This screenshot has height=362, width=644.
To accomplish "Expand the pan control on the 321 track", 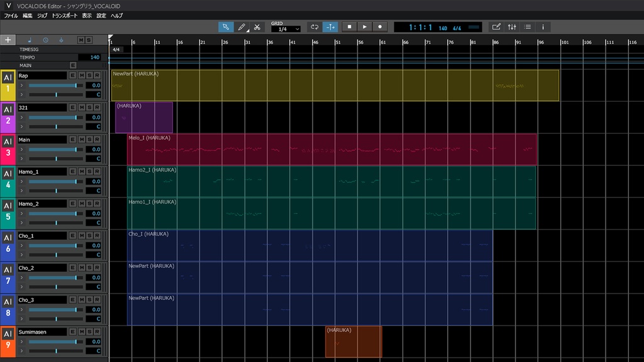I will 23,127.
